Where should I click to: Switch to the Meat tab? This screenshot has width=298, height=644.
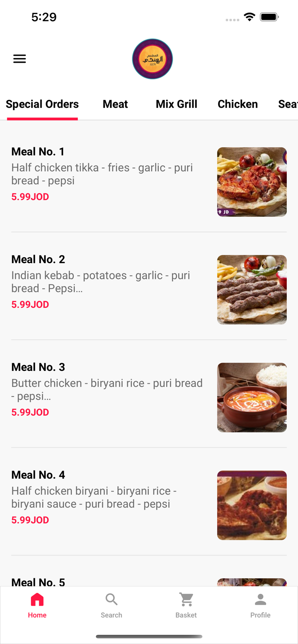tap(115, 104)
